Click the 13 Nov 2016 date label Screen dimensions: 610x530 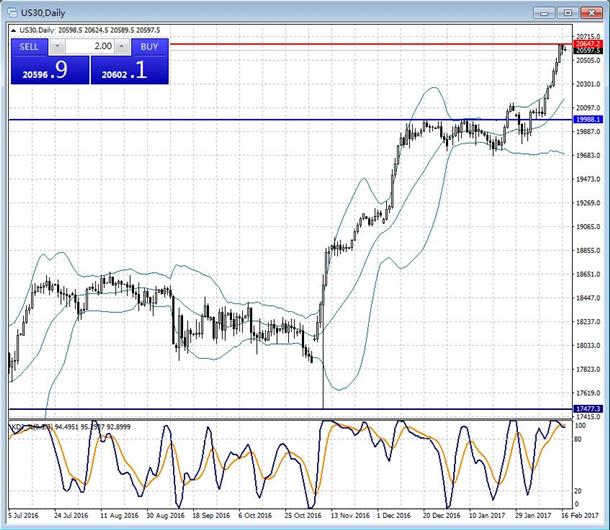tap(350, 516)
